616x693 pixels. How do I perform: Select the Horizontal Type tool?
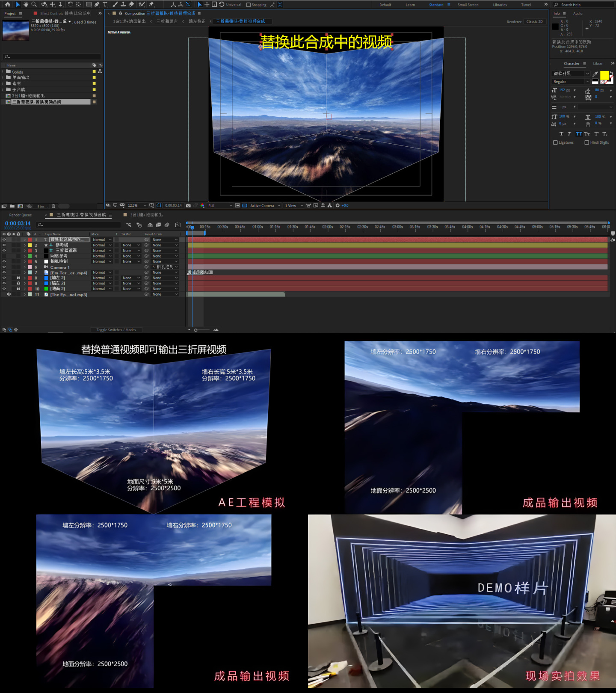coord(105,4)
